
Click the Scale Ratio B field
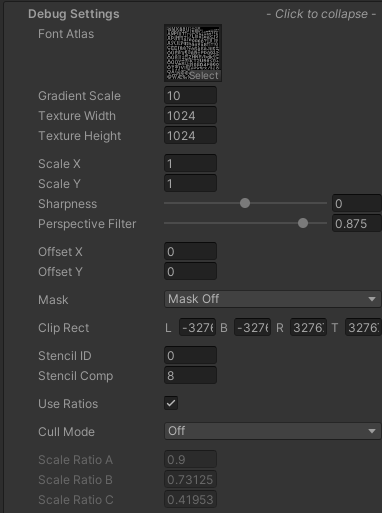pyautogui.click(x=190, y=480)
